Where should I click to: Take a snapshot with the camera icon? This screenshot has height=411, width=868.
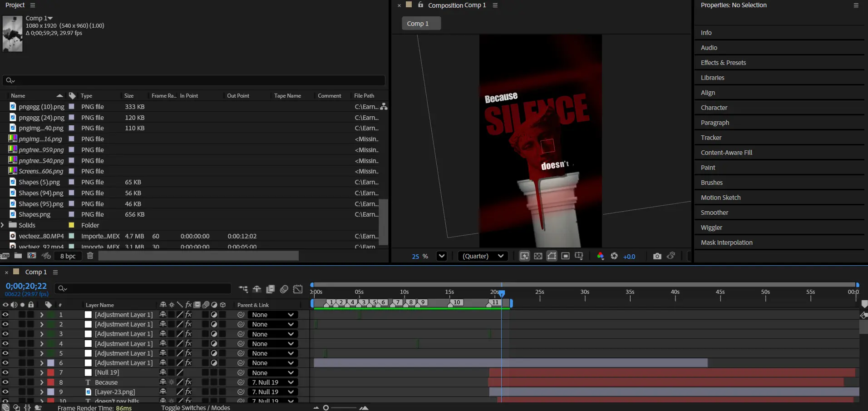(657, 256)
